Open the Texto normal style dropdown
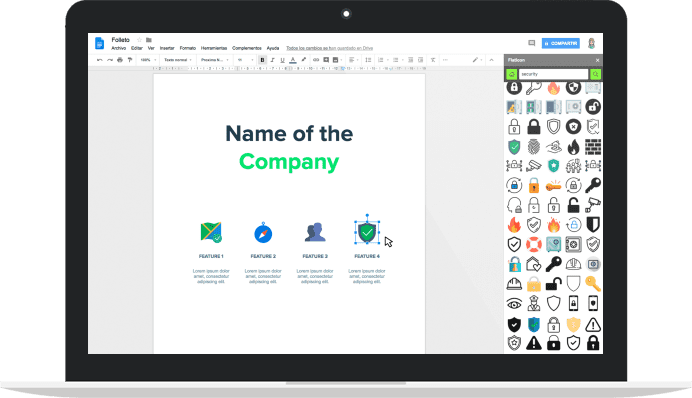Screen dimensions: 692x398 [177, 60]
